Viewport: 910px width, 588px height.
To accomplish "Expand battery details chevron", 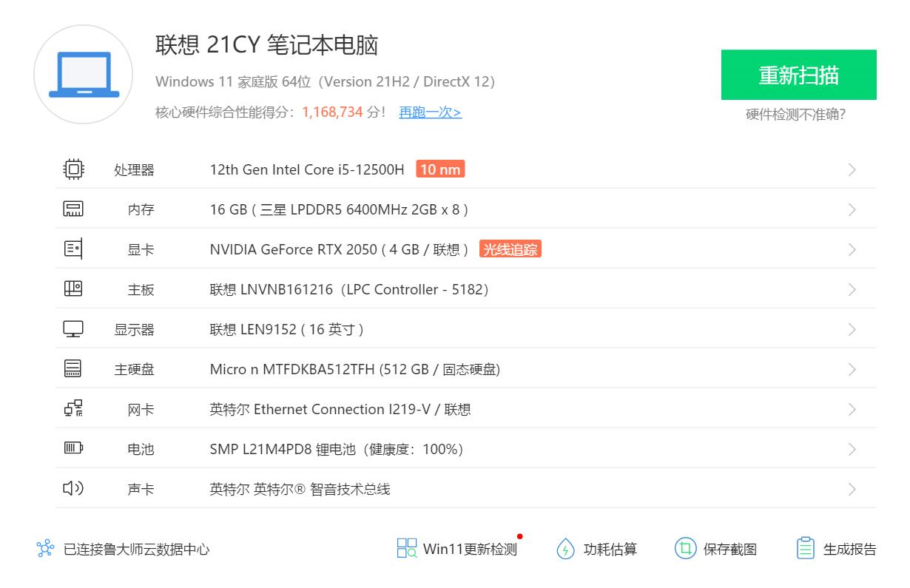I will point(852,450).
